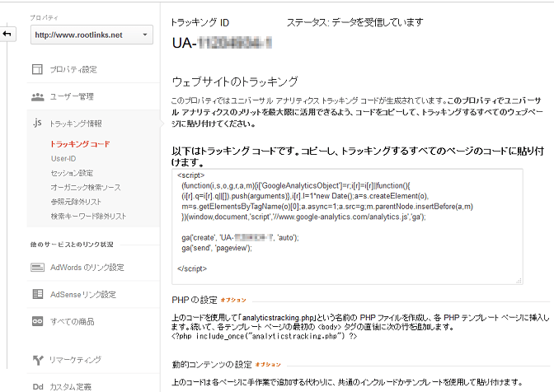The height and width of the screenshot is (392, 554).
Task: Click the AdSense link settings icon
Action: coord(37,294)
